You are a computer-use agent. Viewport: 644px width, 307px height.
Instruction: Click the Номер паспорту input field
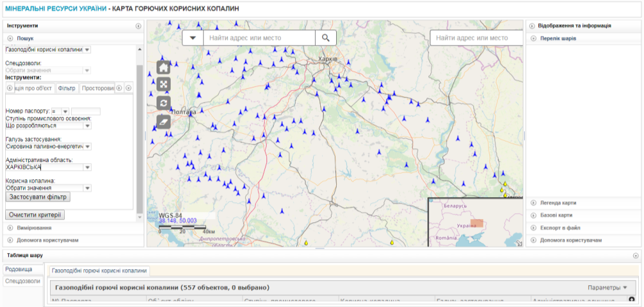[85, 112]
